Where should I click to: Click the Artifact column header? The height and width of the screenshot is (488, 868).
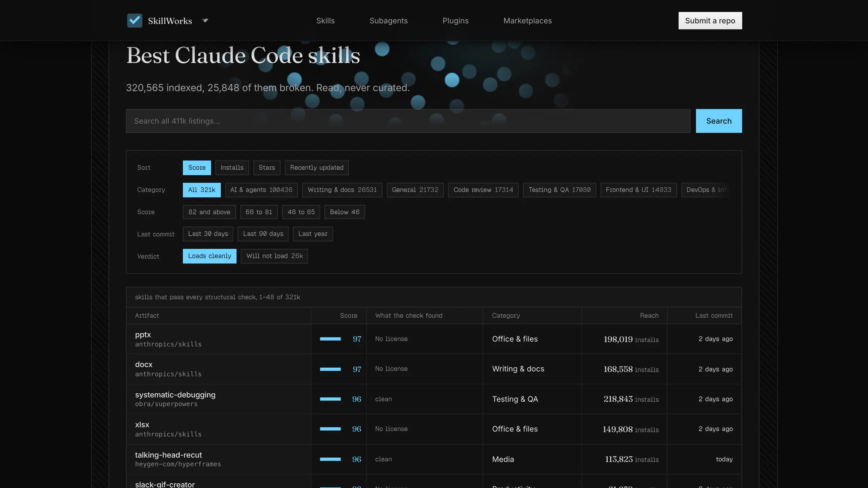[147, 316]
